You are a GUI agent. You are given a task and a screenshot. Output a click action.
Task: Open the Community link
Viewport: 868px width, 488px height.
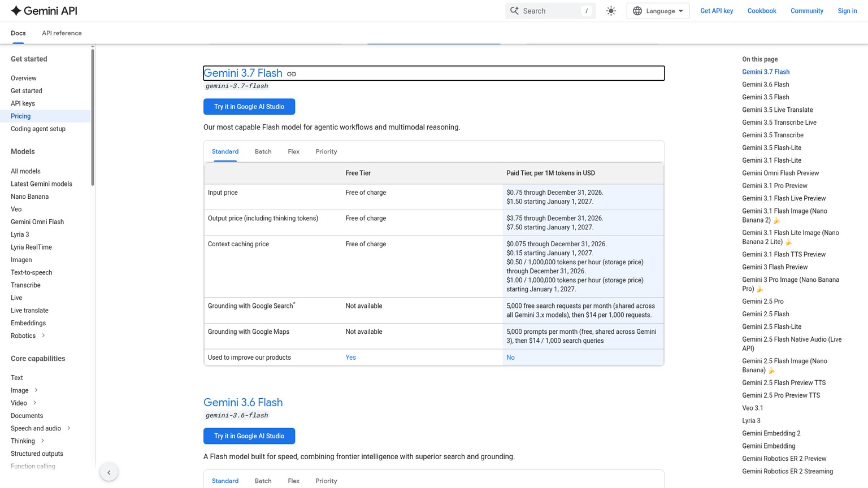(x=807, y=11)
